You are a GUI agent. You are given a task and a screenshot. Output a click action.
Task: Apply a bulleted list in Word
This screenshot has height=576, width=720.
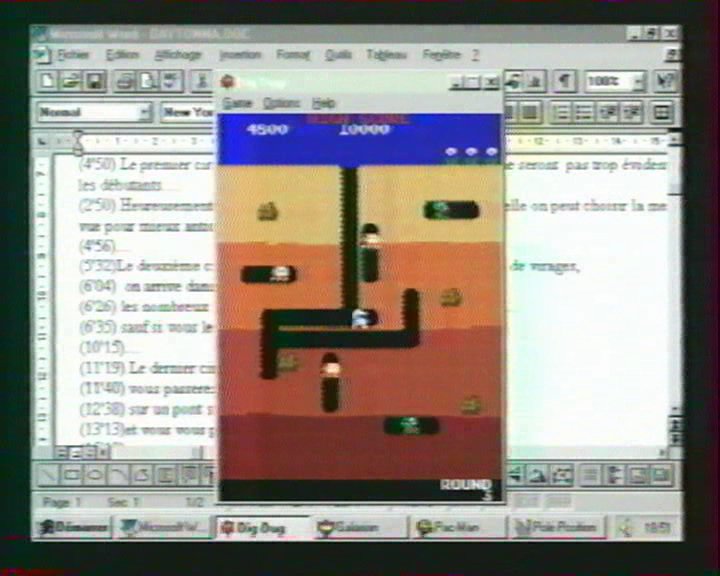(583, 113)
